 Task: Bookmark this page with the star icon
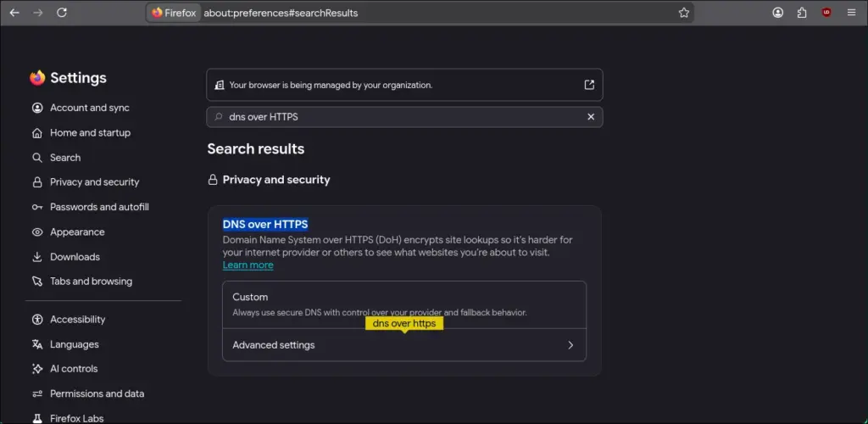684,13
